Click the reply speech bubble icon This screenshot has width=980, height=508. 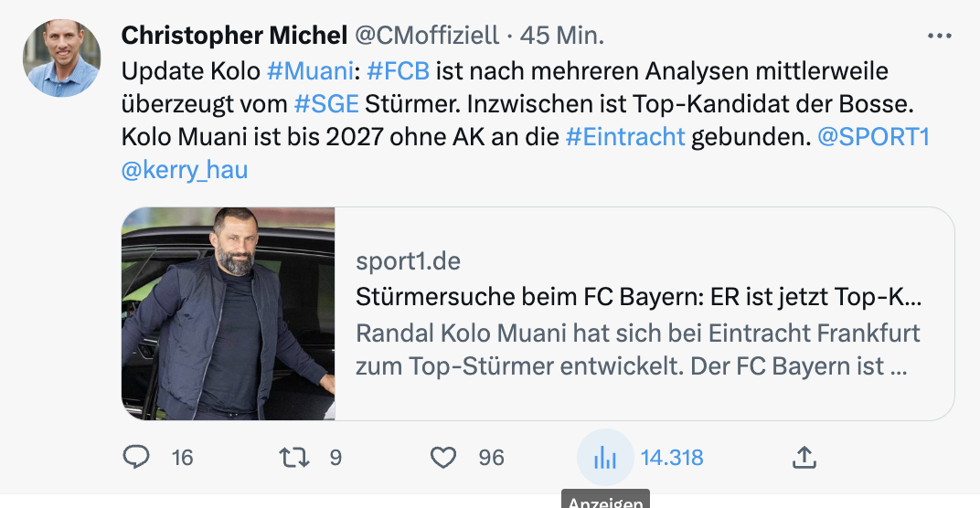[135, 457]
